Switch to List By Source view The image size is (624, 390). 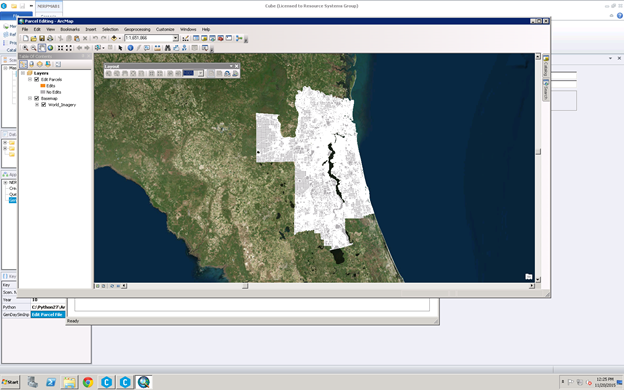(x=31, y=64)
